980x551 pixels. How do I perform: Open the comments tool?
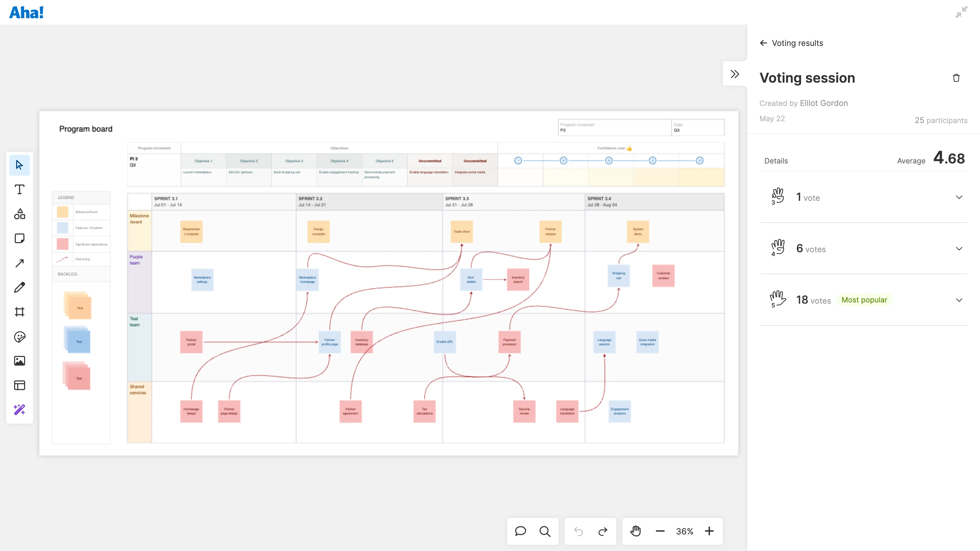520,531
